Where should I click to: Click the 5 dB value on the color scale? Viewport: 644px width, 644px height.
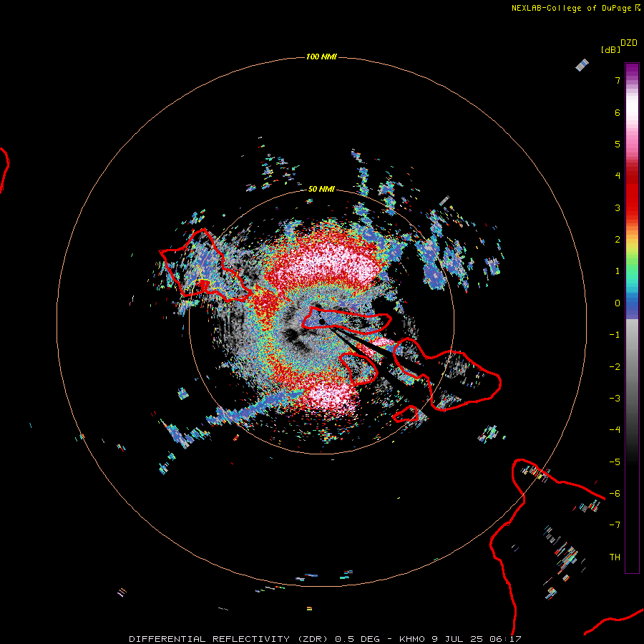click(x=618, y=144)
